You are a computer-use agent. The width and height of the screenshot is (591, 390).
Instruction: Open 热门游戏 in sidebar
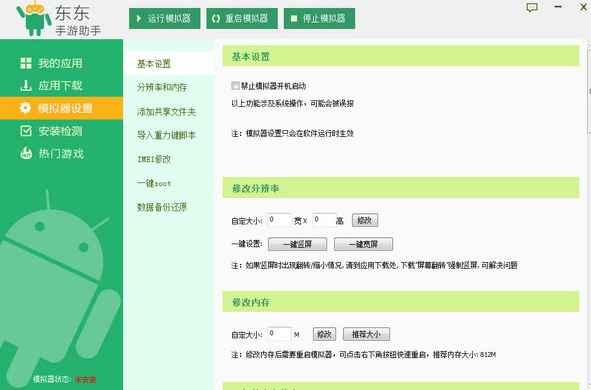[x=61, y=153]
